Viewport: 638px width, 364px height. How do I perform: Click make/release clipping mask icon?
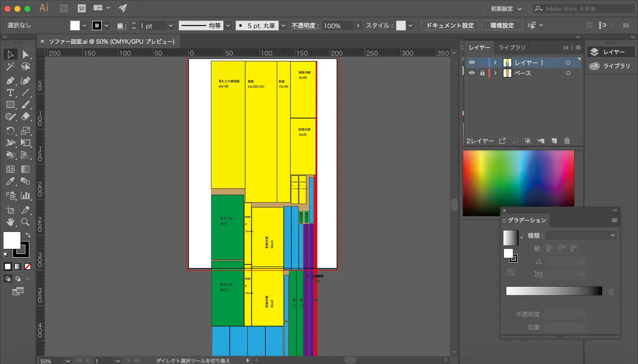pos(528,141)
